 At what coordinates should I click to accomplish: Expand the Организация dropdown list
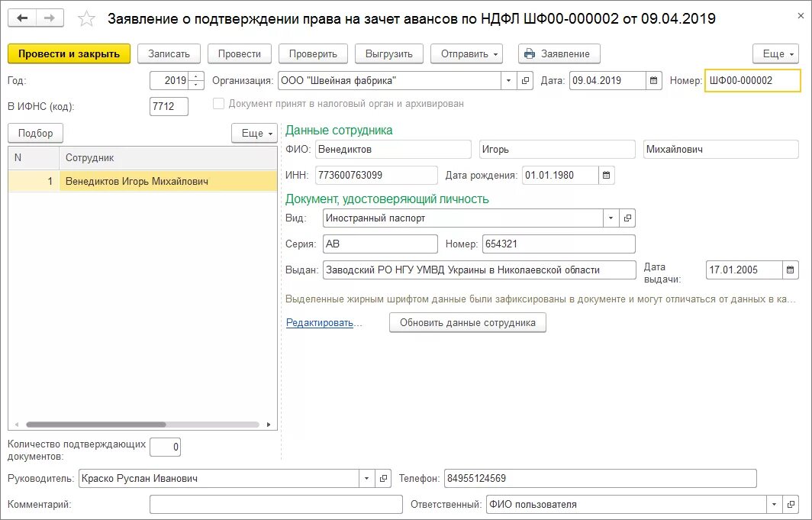point(508,81)
